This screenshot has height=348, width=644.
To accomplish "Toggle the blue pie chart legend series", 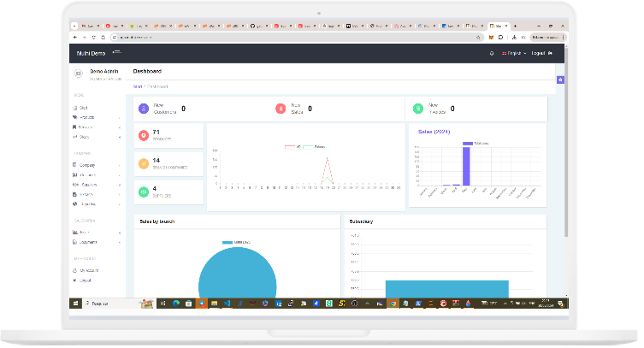I will click(x=227, y=243).
